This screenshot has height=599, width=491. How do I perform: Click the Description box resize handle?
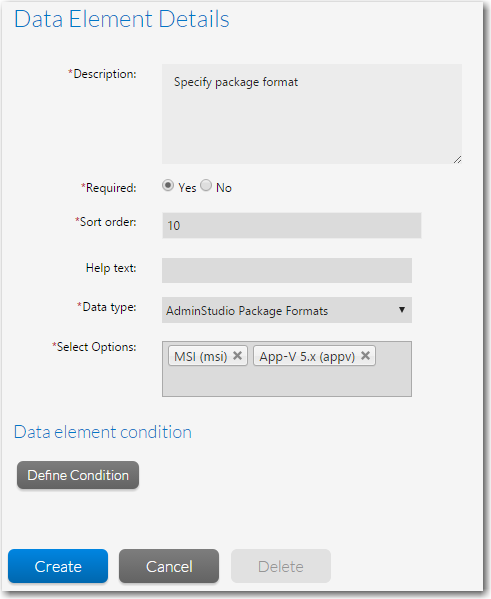(x=457, y=160)
